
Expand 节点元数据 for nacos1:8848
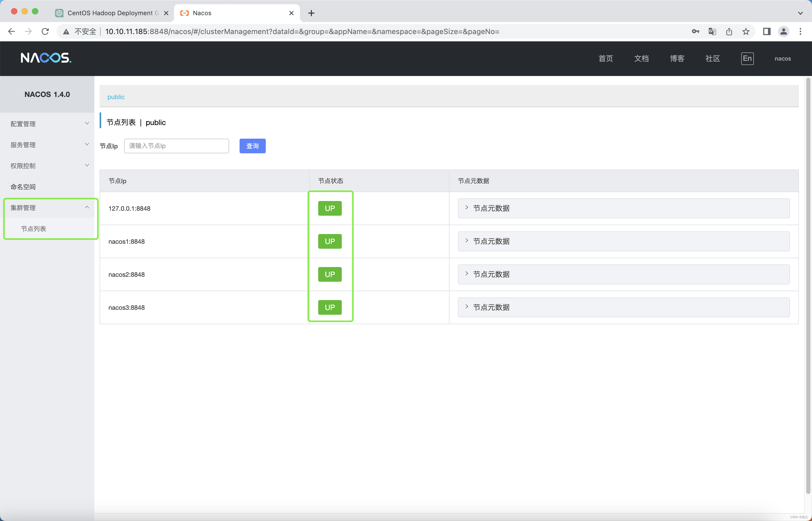tap(624, 242)
